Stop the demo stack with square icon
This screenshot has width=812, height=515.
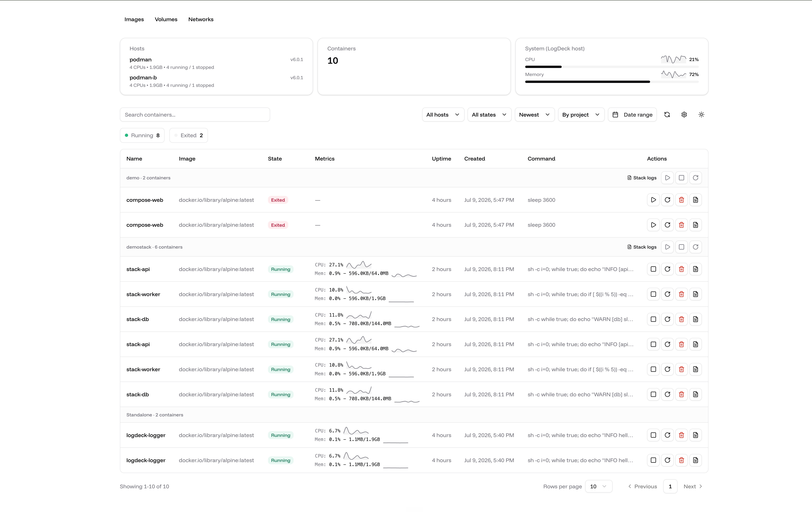tap(681, 178)
